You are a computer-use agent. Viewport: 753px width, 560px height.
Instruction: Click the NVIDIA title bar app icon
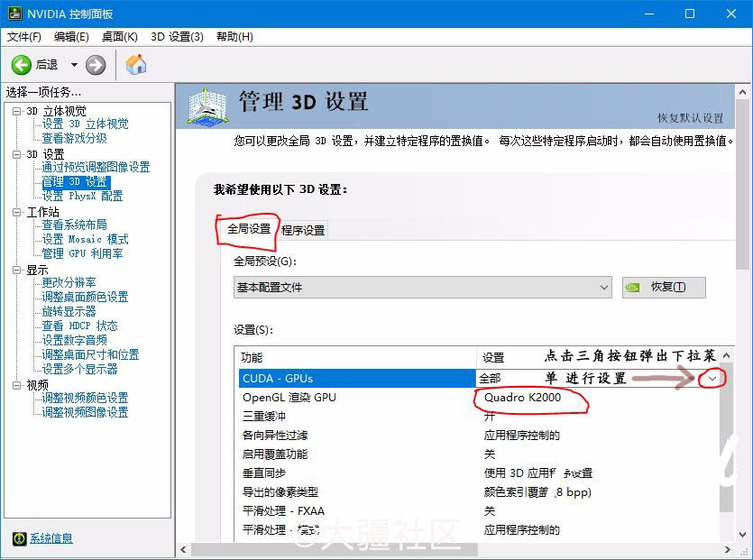15,14
